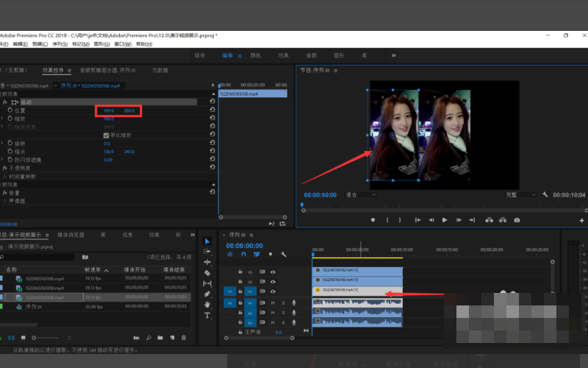Click Mark In brace button

click(x=387, y=220)
